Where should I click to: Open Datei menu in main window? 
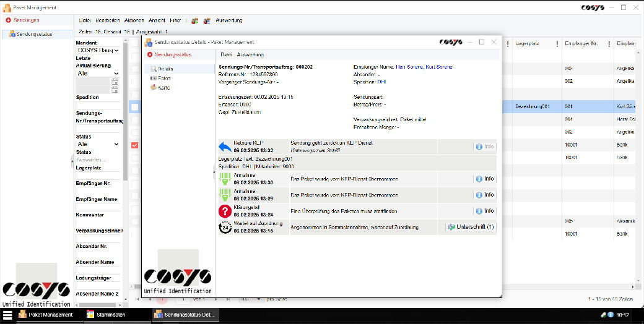coord(85,20)
